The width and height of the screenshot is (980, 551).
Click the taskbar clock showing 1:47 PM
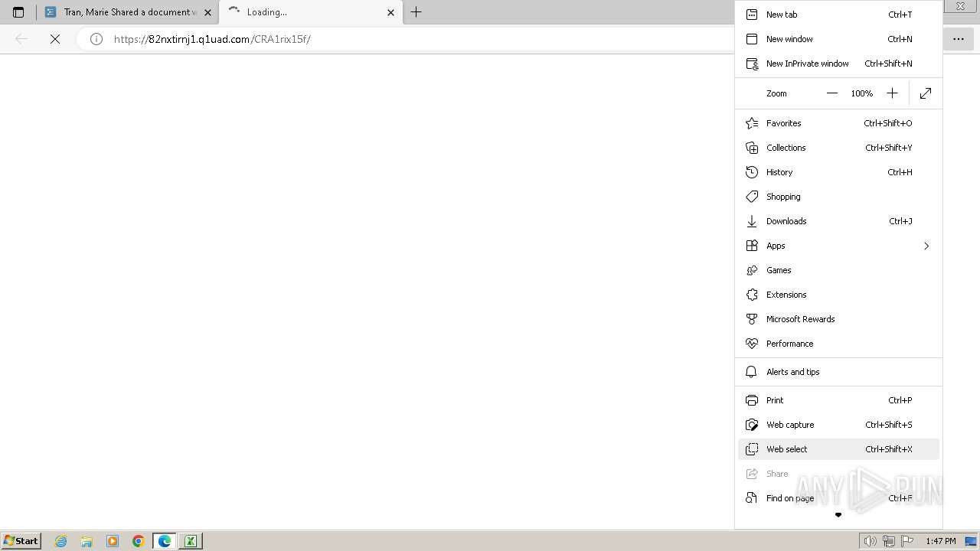(940, 541)
